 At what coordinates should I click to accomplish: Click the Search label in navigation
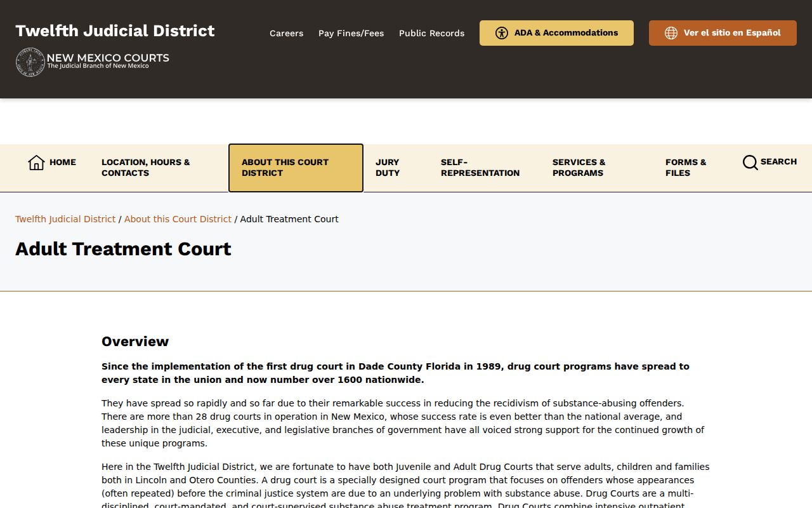click(x=778, y=162)
